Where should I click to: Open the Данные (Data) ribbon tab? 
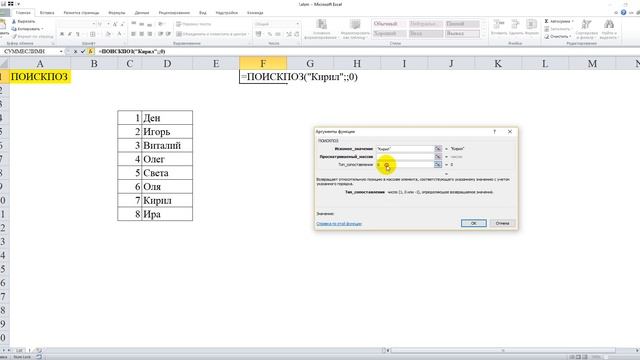coord(142,13)
